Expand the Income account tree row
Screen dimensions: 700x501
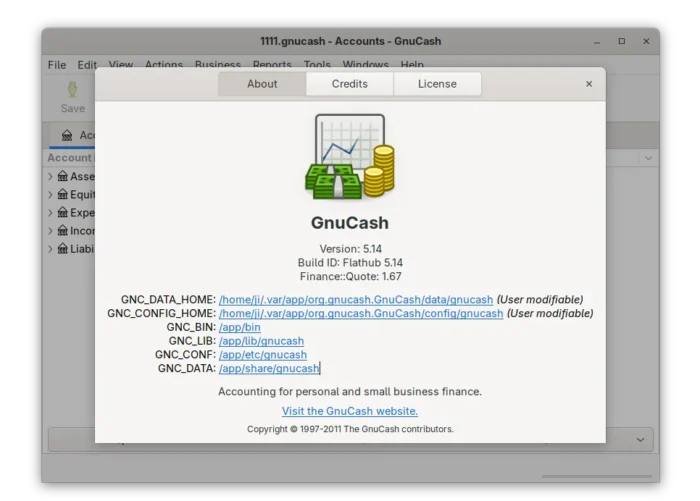point(51,231)
